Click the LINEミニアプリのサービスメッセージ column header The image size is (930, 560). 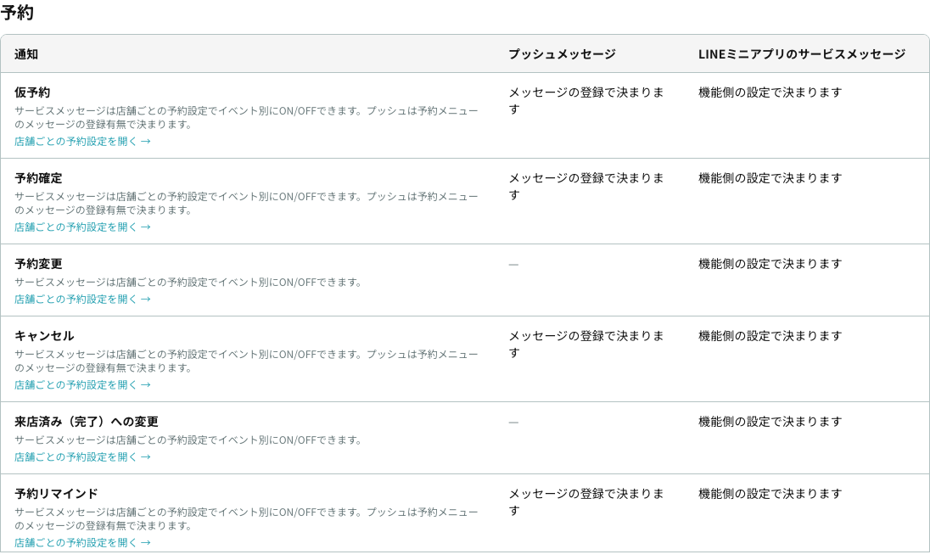[802, 54]
